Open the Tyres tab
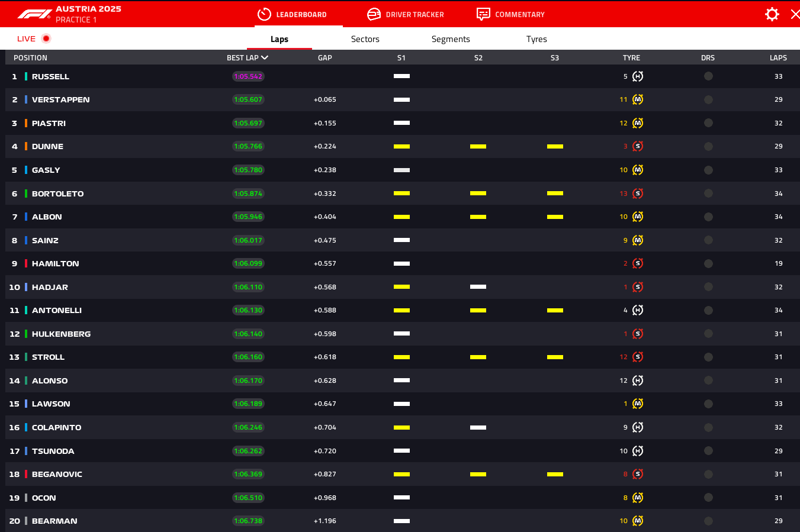The width and height of the screenshot is (800, 532). coord(536,39)
